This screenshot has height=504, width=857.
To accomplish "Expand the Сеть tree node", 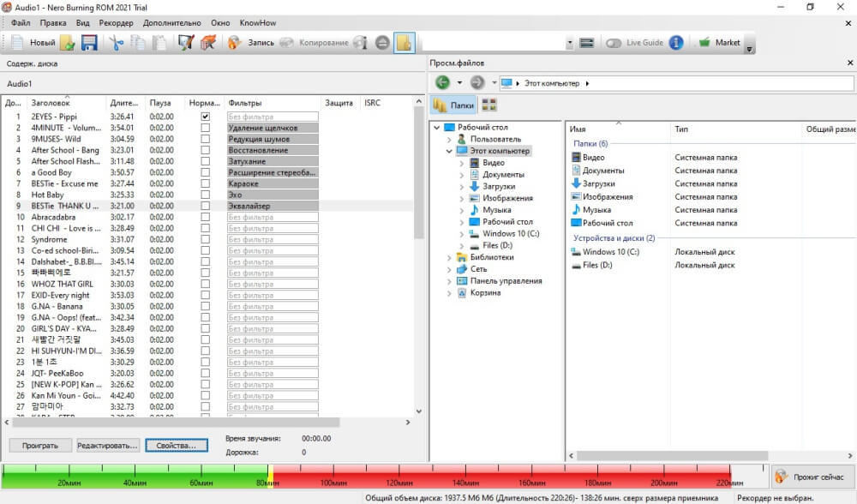I will coord(449,269).
